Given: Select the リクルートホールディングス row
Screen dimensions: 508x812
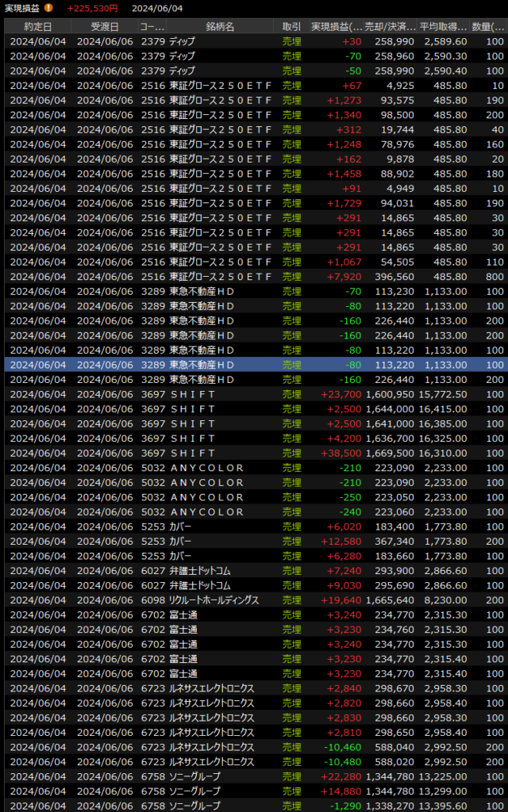Looking at the screenshot, I should tap(254, 600).
